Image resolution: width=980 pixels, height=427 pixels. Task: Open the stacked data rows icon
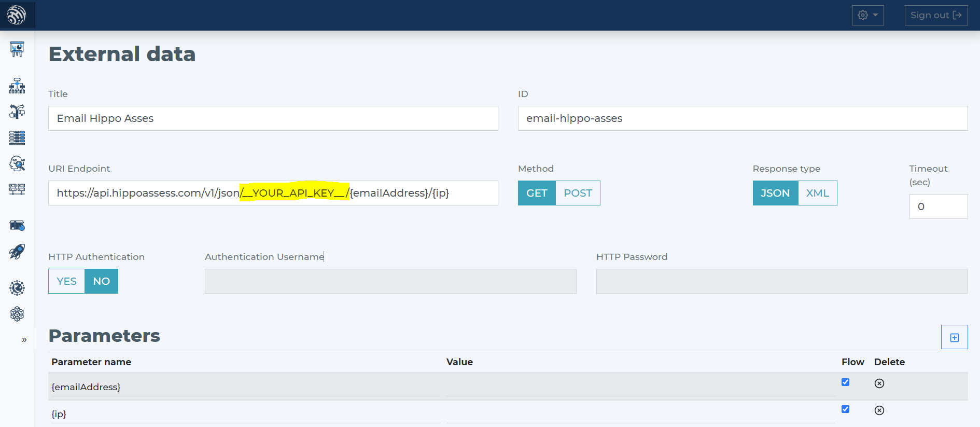[x=17, y=137]
